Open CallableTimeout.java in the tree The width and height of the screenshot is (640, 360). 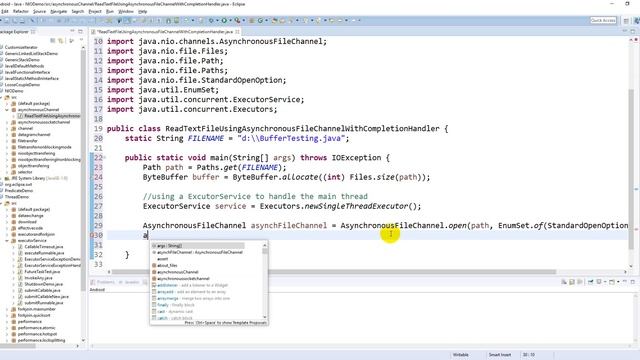pos(44,247)
